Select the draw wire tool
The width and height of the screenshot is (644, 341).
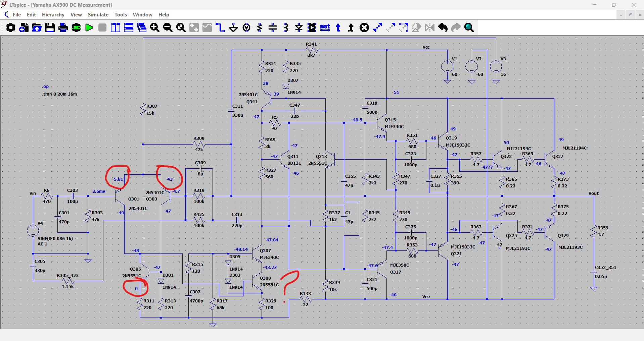[x=220, y=27]
